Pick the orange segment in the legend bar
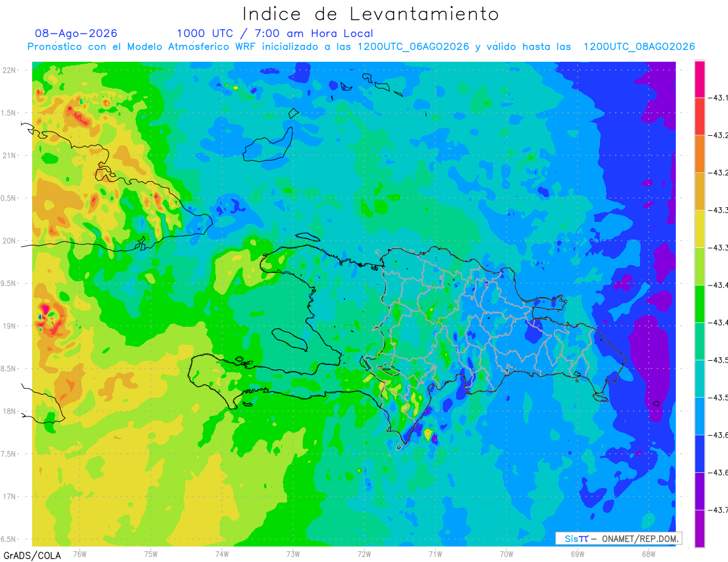This screenshot has width=728, height=562. click(699, 153)
